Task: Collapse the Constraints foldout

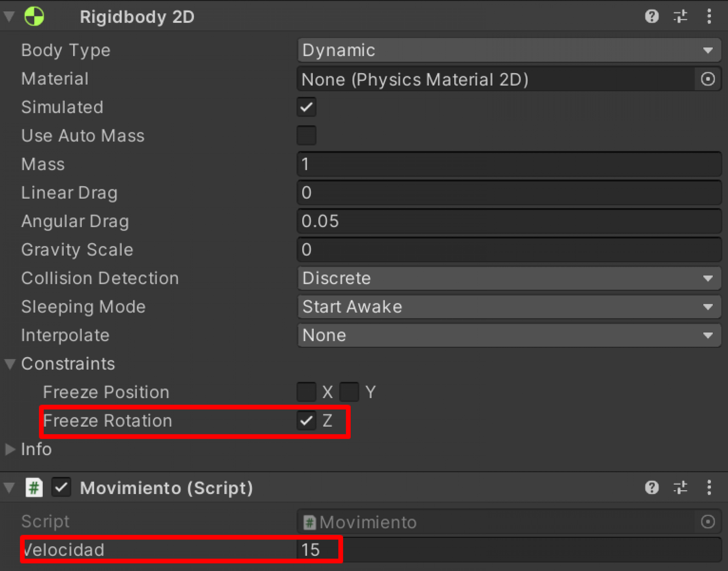Action: tap(10, 364)
